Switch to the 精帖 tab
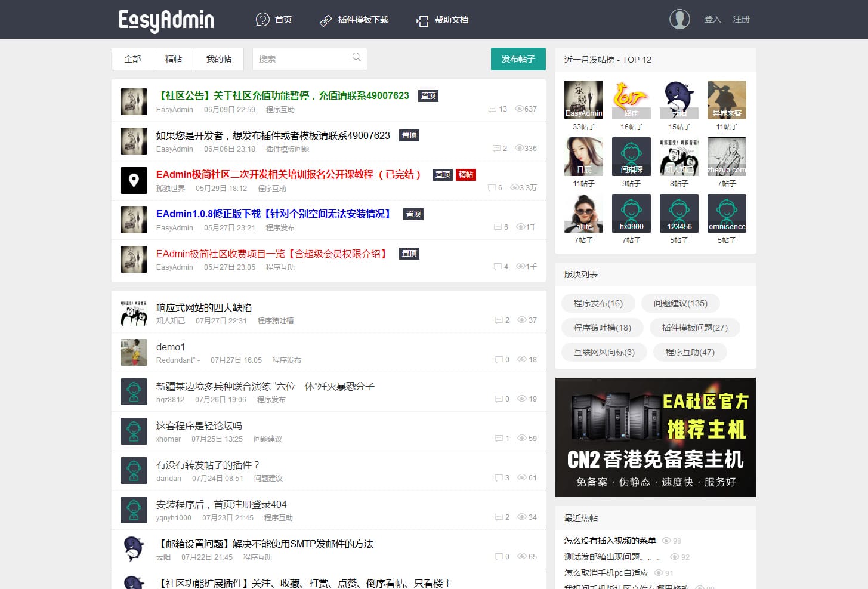The height and width of the screenshot is (589, 868). 173,58
